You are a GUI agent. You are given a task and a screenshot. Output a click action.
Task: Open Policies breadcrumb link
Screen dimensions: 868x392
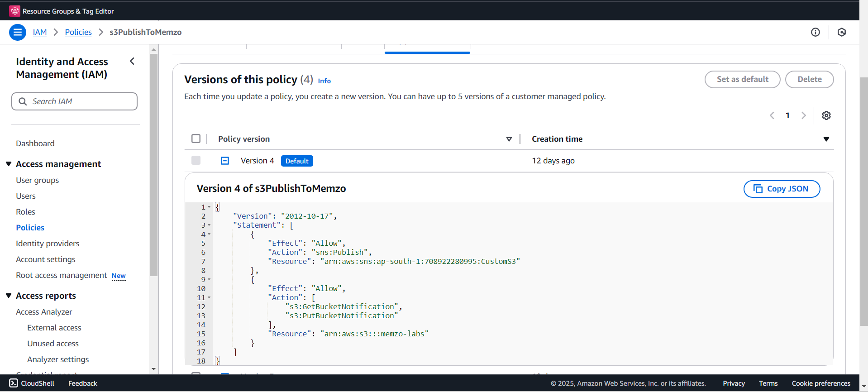78,32
